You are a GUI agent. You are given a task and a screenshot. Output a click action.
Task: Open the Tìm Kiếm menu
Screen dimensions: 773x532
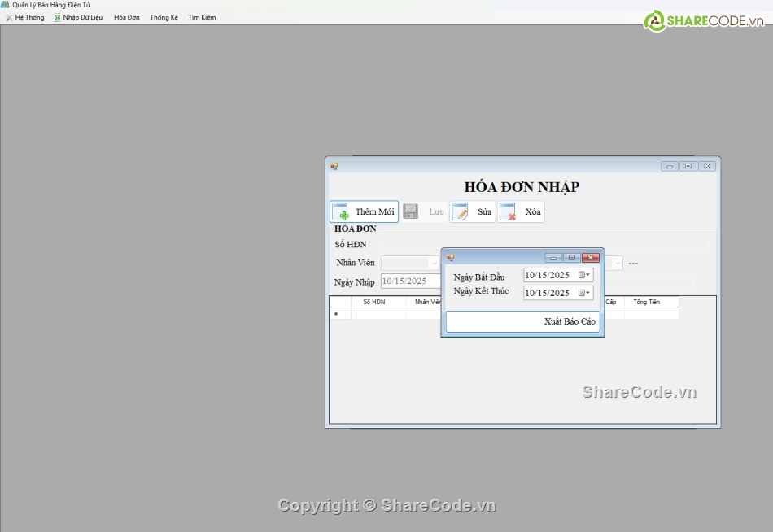click(202, 17)
